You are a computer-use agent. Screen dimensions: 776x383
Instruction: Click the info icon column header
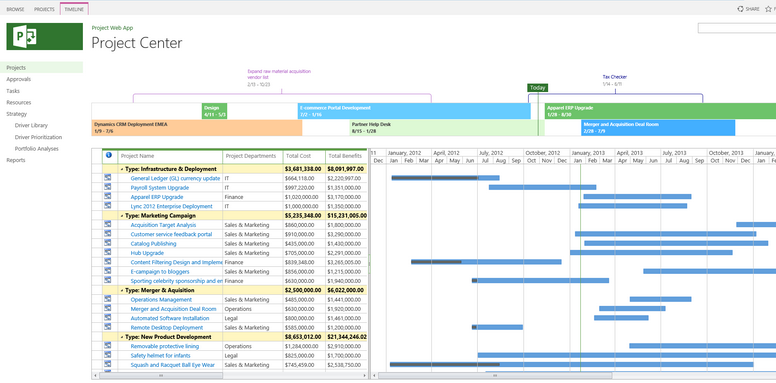(109, 155)
